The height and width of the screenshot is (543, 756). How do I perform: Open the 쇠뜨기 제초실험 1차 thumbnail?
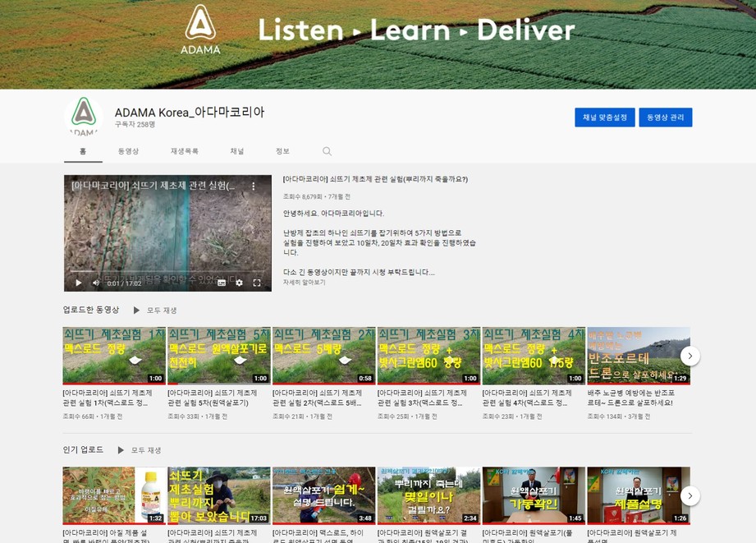(x=114, y=356)
